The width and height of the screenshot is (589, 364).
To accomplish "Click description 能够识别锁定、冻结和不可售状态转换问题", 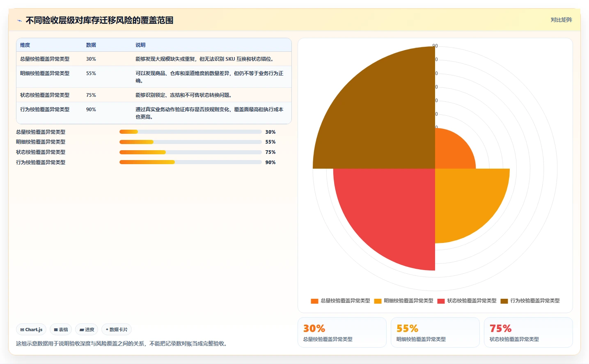I will pyautogui.click(x=183, y=95).
